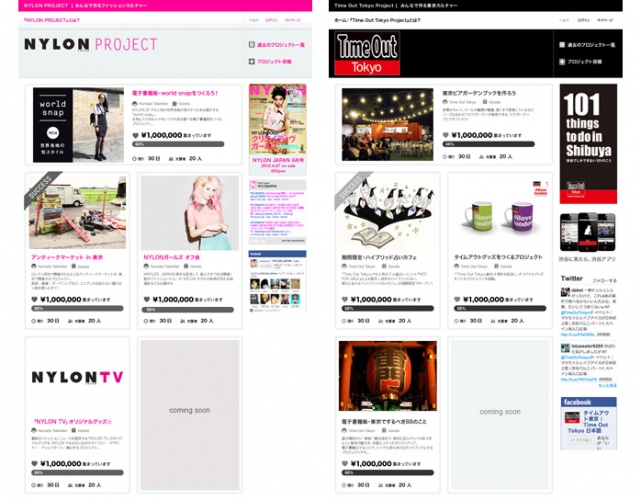641x500 pixels.
Task: Open the pink-haired girl thumbnail on NYLONガールズ card
Action: coord(190,213)
